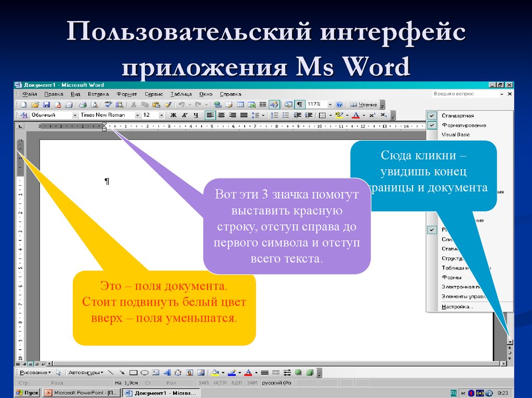
Task: Select Настройка... in the toolbar list
Action: point(457,307)
